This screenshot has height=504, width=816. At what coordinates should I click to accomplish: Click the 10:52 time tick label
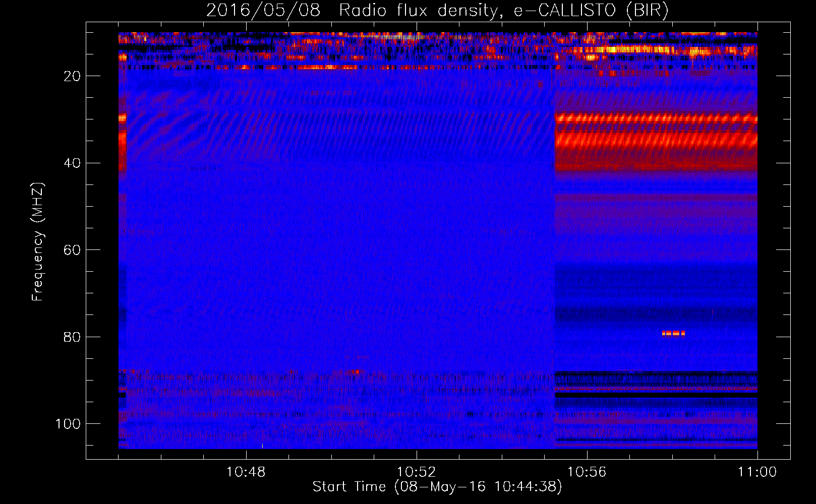[417, 472]
